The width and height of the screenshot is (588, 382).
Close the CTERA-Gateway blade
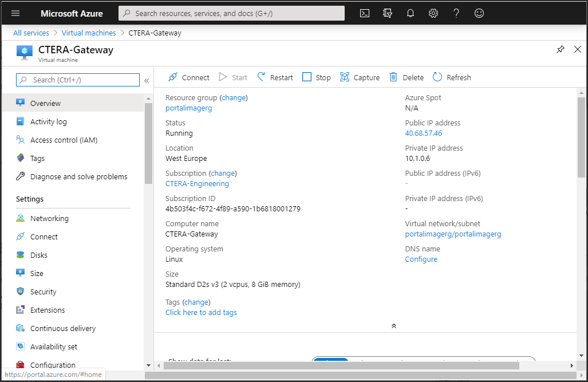coord(578,49)
